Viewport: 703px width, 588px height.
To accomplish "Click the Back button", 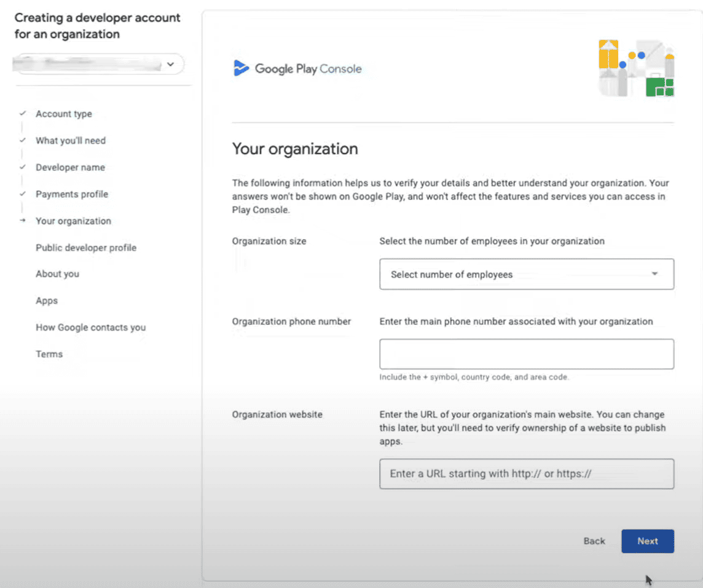I will tap(594, 541).
